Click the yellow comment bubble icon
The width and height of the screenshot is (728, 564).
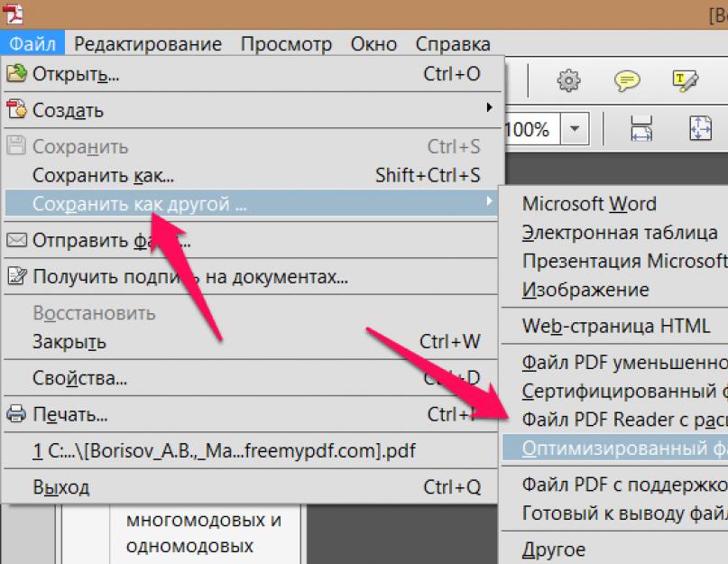627,81
